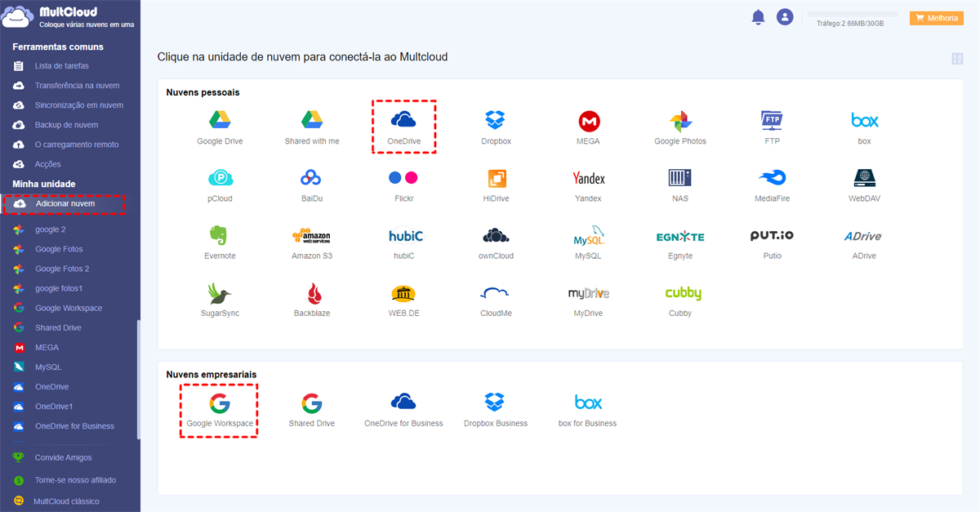Connect OneDrive for Business in cloud grid
The image size is (980, 512).
(x=403, y=410)
